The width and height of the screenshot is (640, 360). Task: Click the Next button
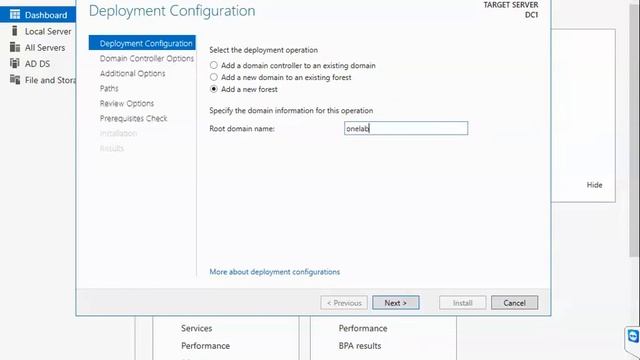click(396, 303)
